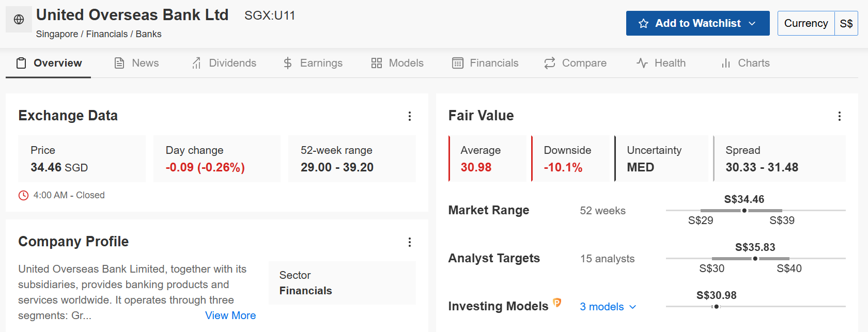Go to the Earnings tab

click(x=313, y=63)
